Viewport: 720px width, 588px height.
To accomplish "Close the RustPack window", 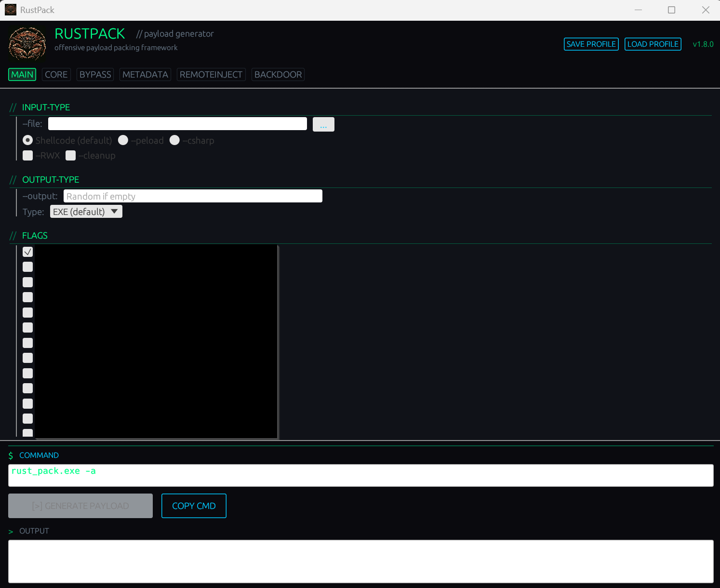I will [706, 10].
